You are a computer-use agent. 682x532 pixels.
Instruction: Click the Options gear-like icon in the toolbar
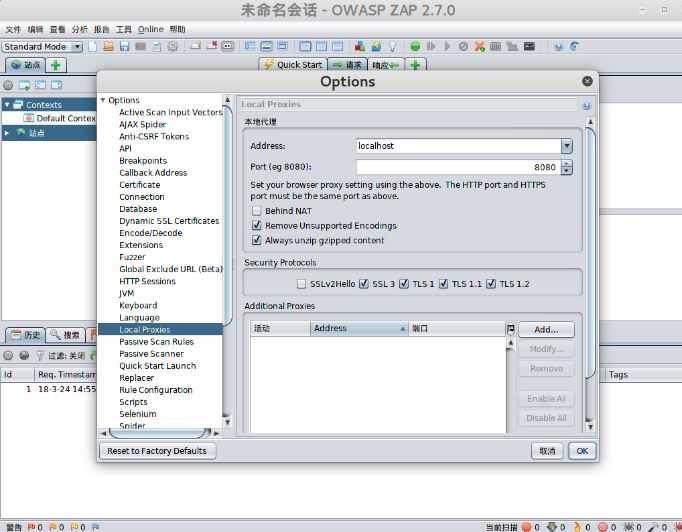point(173,46)
